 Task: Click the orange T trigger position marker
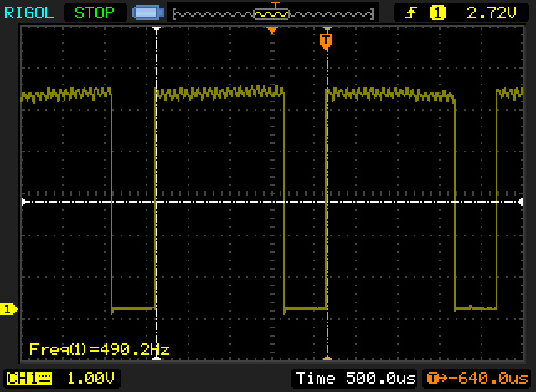click(326, 39)
